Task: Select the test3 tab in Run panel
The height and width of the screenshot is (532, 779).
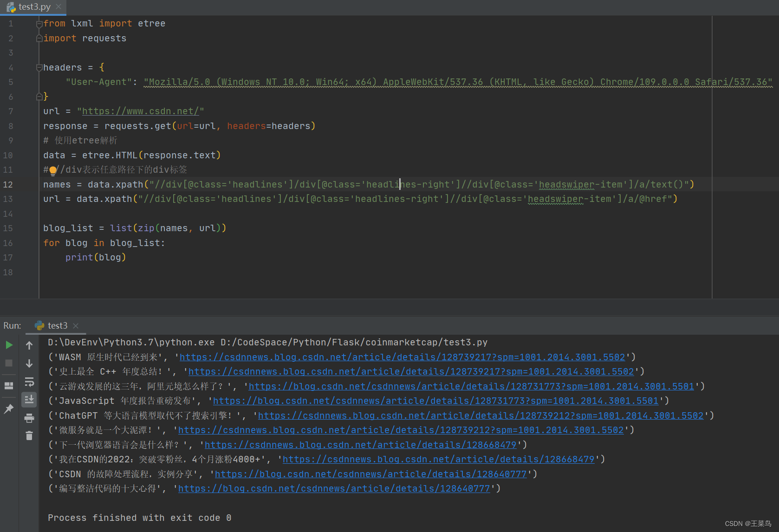Action: click(57, 325)
